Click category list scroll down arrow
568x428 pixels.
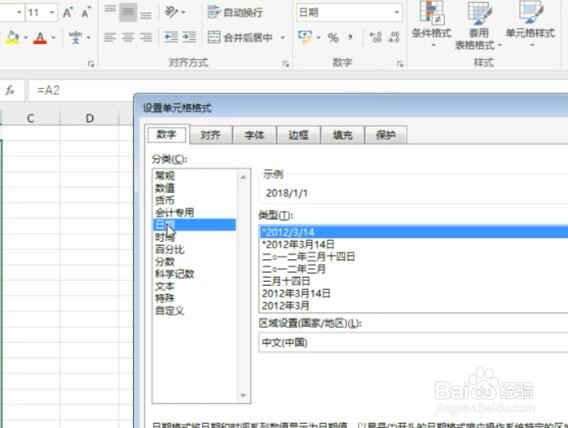(x=243, y=395)
